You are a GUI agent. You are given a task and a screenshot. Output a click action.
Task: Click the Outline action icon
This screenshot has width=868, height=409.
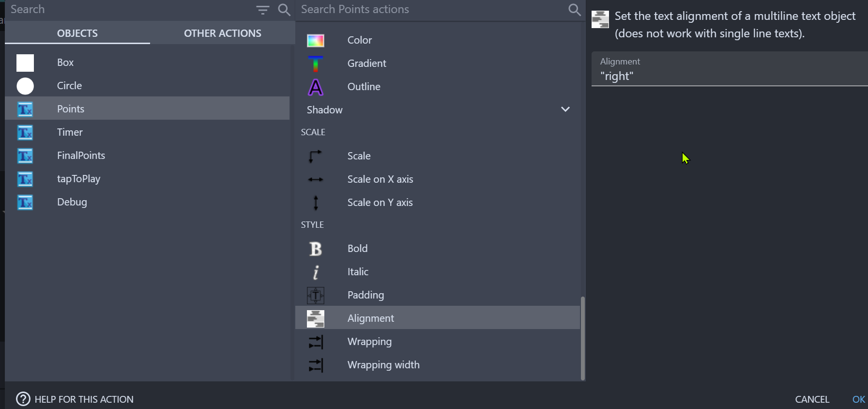(316, 87)
